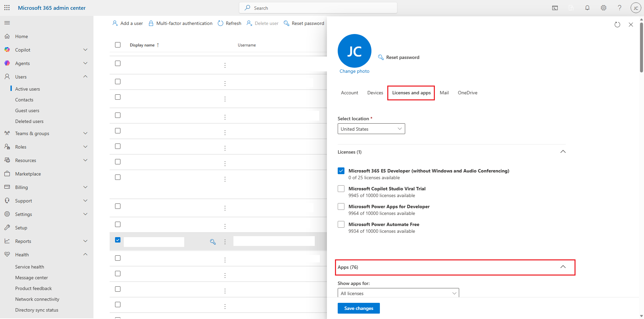Screen dimensions: 644x319
Task: Click the Reports chart icon
Action: coord(7,241)
